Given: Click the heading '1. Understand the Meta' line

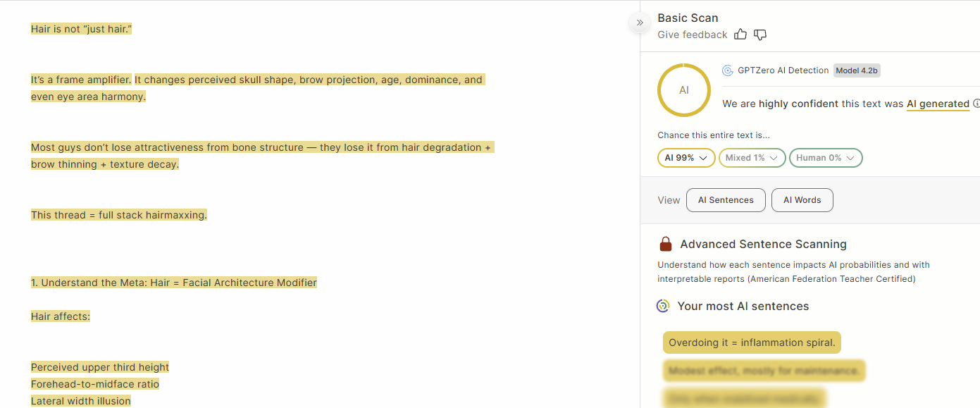Looking at the screenshot, I should [x=174, y=283].
